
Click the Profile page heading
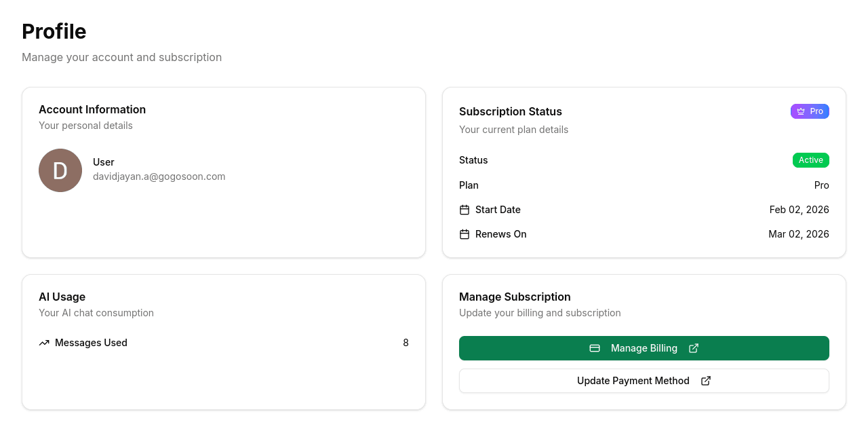point(54,32)
